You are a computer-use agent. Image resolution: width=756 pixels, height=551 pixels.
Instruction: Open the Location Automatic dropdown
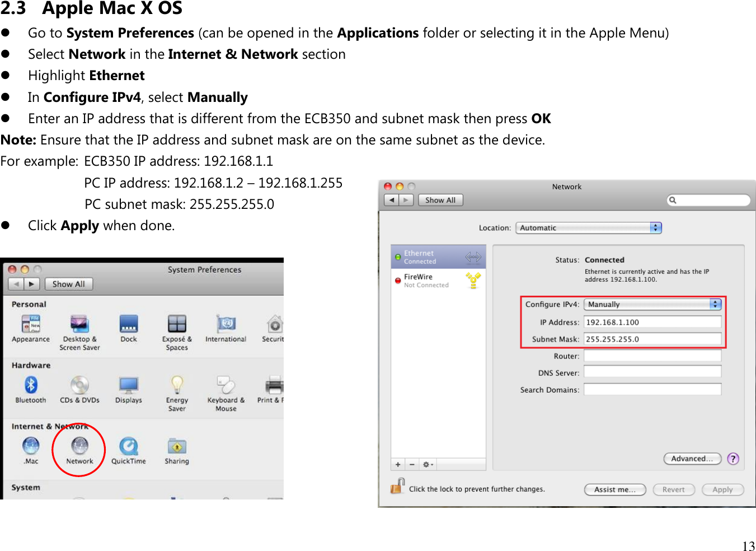(589, 228)
